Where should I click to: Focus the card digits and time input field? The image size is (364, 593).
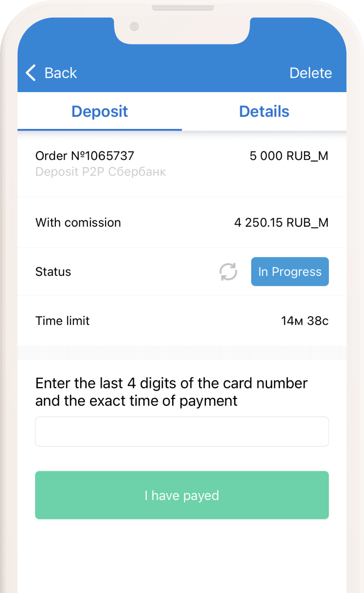182,431
